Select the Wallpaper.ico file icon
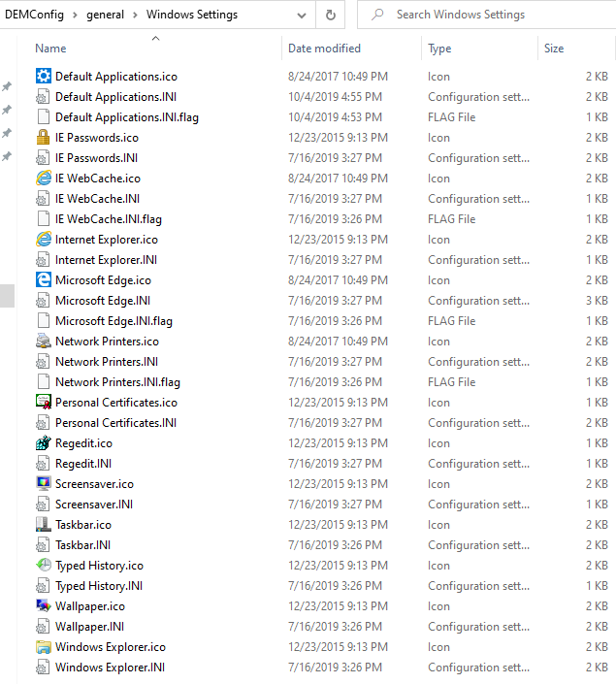The image size is (616, 684). pyautogui.click(x=43, y=606)
